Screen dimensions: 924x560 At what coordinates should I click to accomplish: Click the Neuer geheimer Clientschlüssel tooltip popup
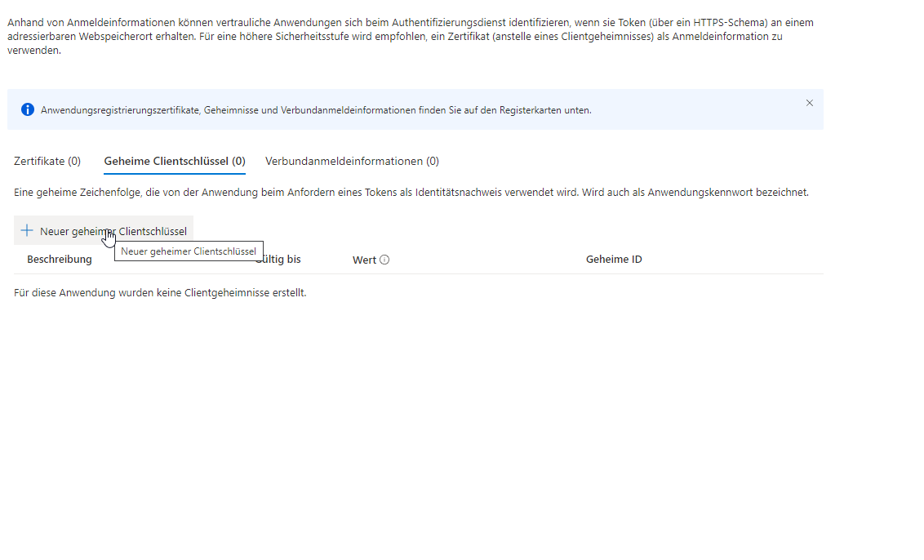click(189, 251)
